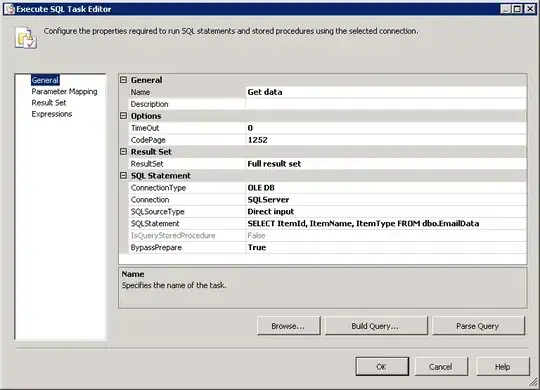Screen dimensions: 540x390
Task: Collapse the General property category
Action: (x=123, y=80)
